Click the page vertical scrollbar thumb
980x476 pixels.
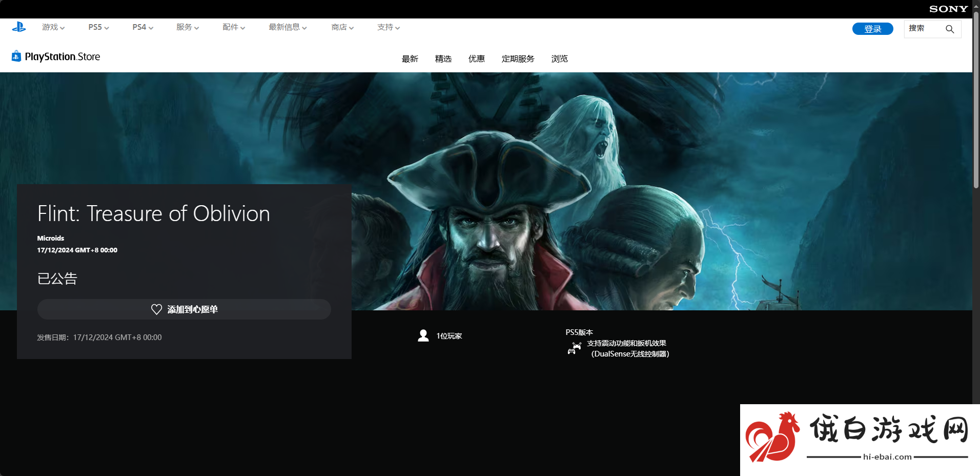(976, 100)
